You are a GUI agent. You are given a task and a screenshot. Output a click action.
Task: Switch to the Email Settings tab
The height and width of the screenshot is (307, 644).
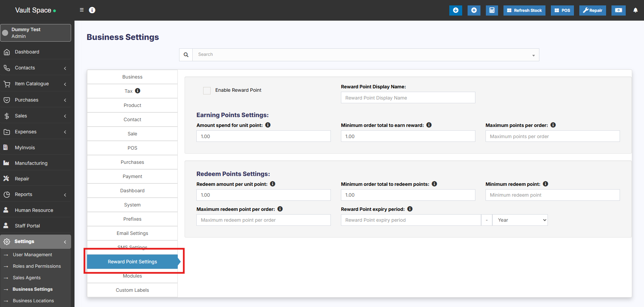pos(132,233)
